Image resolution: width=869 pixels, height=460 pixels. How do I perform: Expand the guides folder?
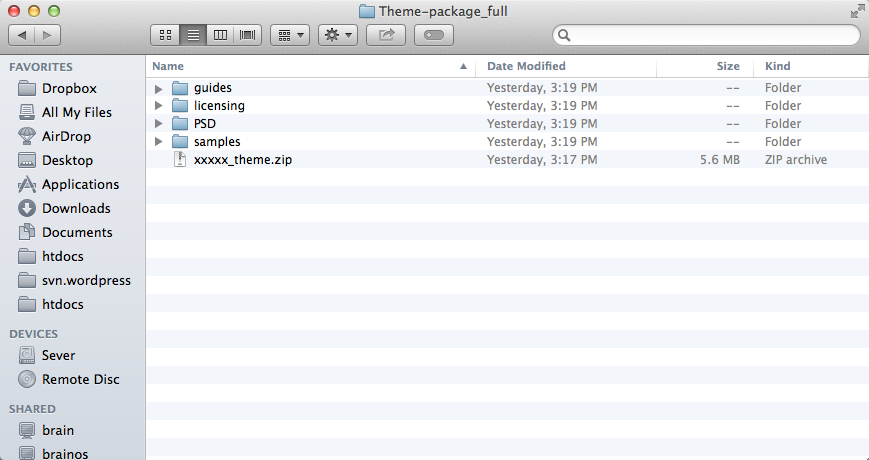159,88
